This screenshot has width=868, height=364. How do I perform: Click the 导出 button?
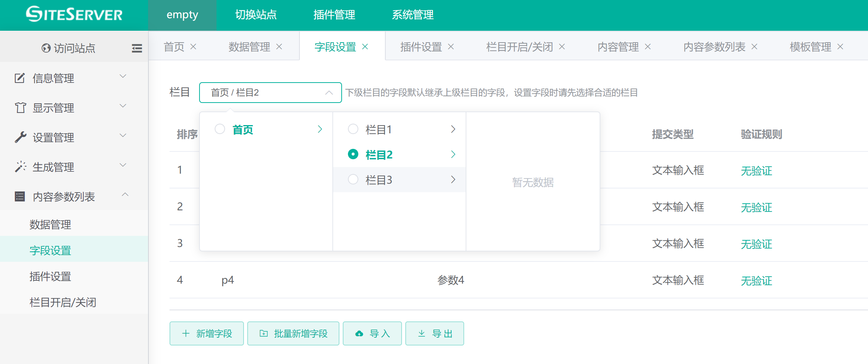tap(435, 334)
